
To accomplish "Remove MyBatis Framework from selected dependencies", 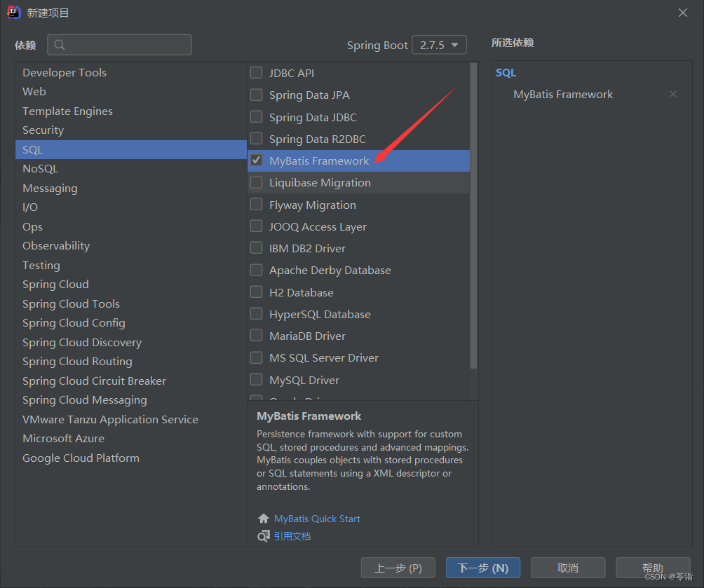I will pos(672,94).
